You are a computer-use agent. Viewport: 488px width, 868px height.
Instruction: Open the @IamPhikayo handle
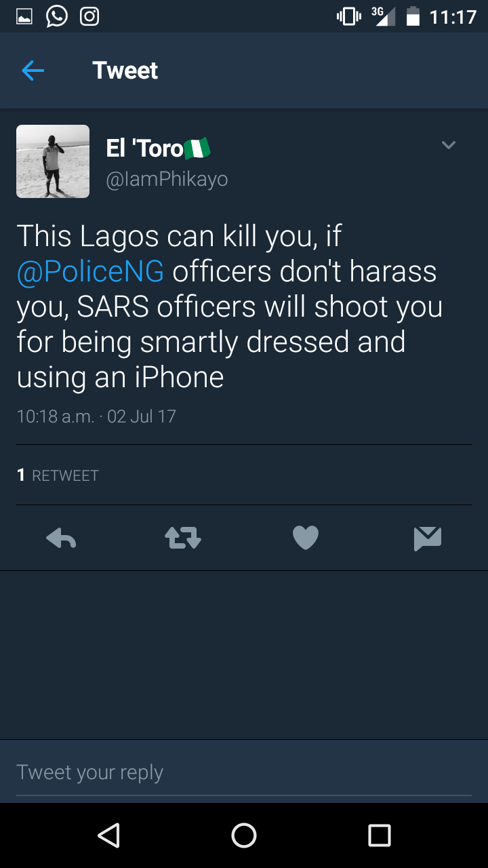coord(167,179)
